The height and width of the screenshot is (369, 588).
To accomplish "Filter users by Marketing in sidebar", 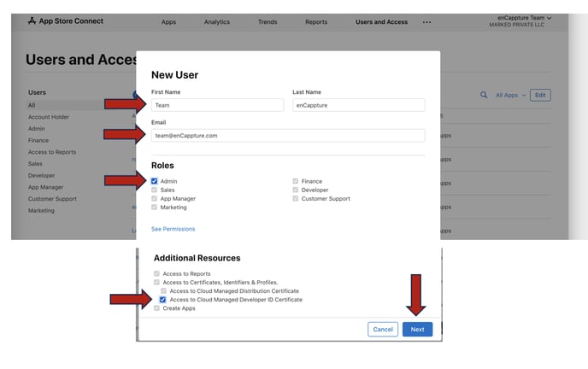I will (x=41, y=210).
